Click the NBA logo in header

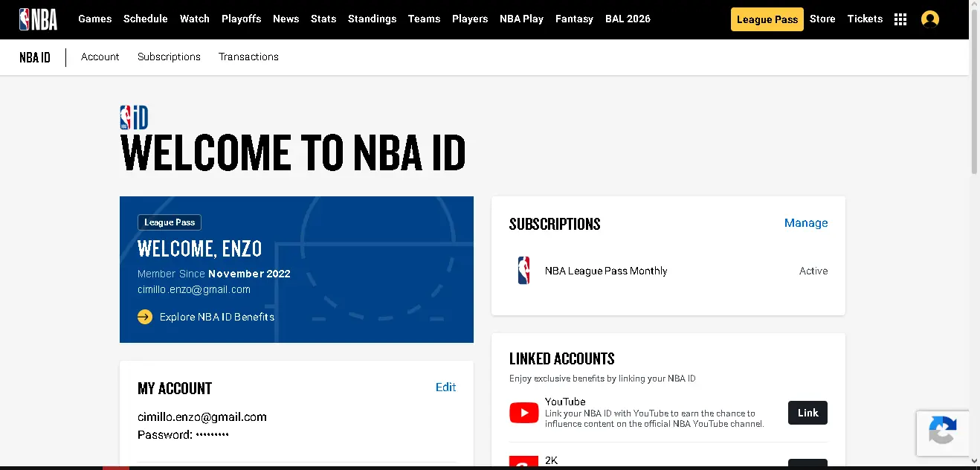[38, 19]
